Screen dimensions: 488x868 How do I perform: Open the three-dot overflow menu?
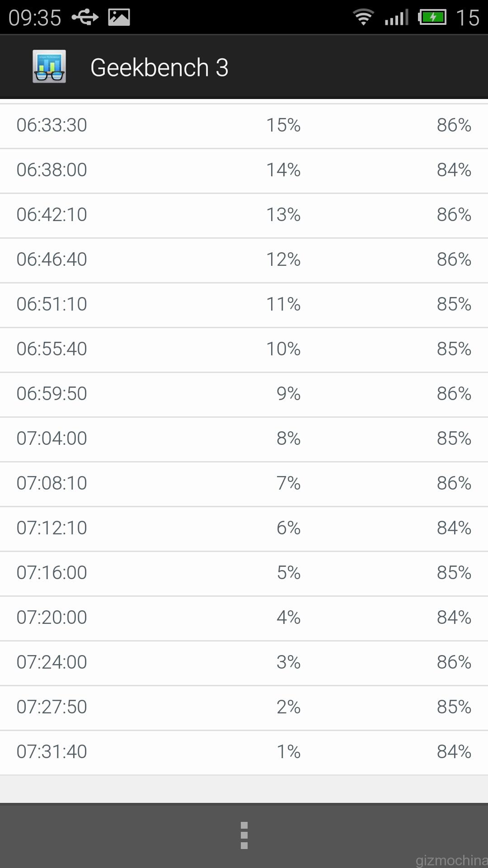[x=244, y=835]
